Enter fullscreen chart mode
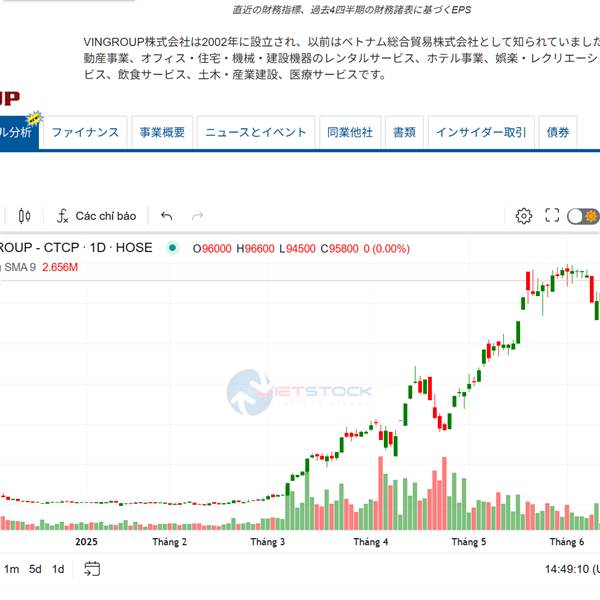Screen dimensions: 600x600 coord(552,215)
